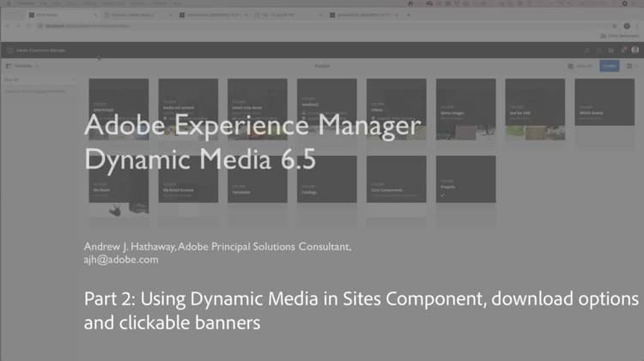Click the blue Create button
The width and height of the screenshot is (644, 361).
[609, 66]
